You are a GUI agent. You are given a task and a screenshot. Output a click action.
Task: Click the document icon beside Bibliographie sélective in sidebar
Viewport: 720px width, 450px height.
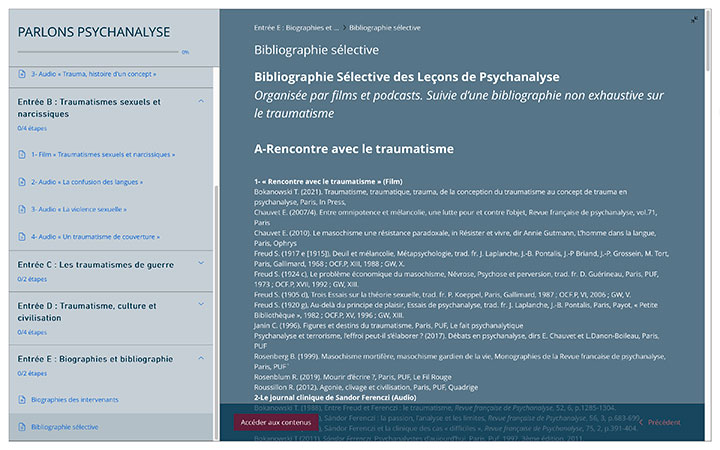[x=22, y=427]
